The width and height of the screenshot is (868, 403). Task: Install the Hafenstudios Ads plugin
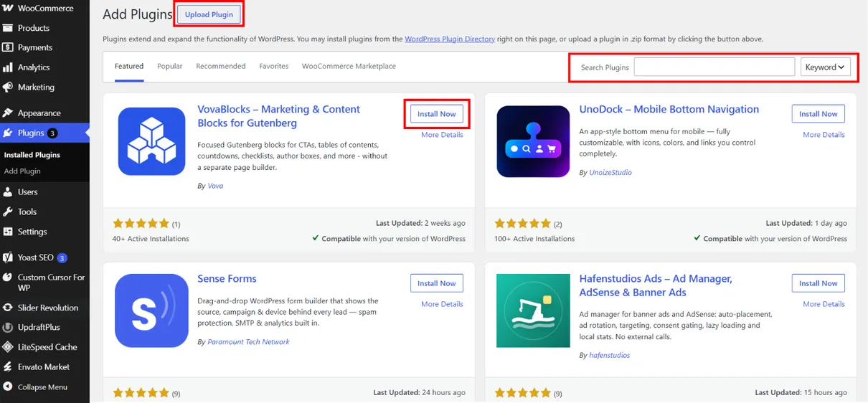[x=819, y=283]
